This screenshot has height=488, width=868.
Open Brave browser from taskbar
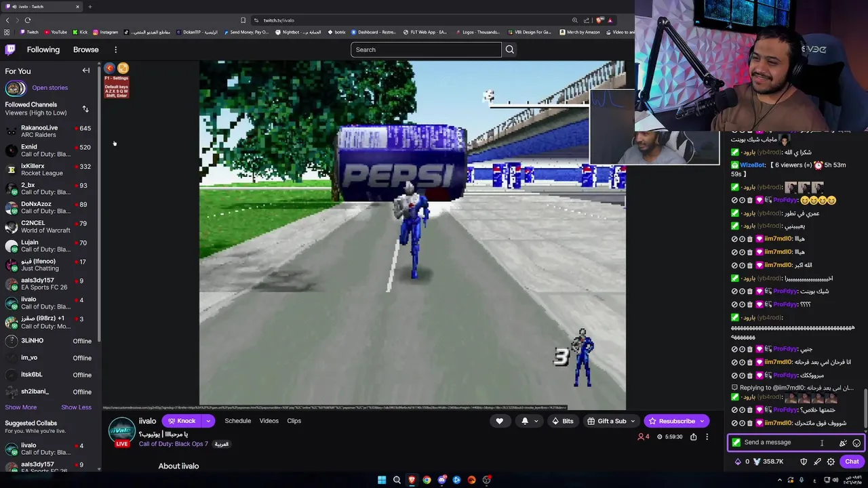point(412,480)
